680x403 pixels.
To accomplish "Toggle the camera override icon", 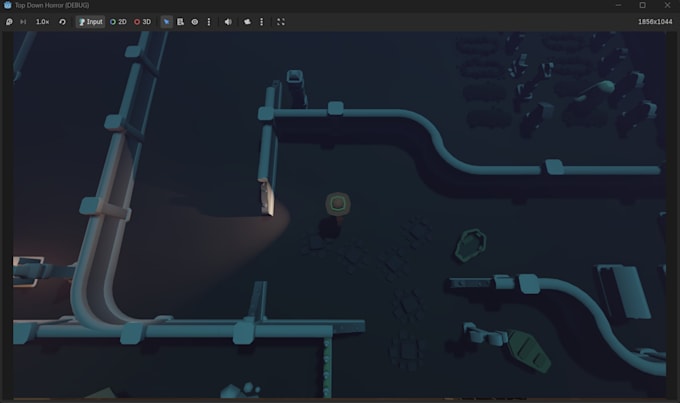I will point(247,22).
